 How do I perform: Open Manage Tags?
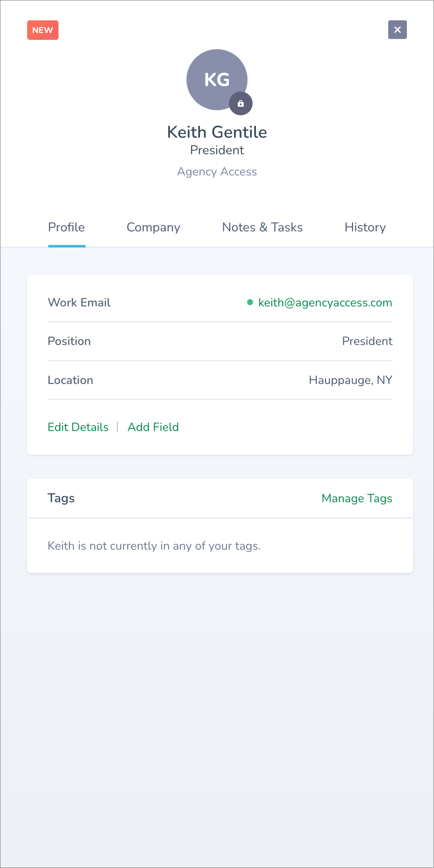pyautogui.click(x=357, y=498)
